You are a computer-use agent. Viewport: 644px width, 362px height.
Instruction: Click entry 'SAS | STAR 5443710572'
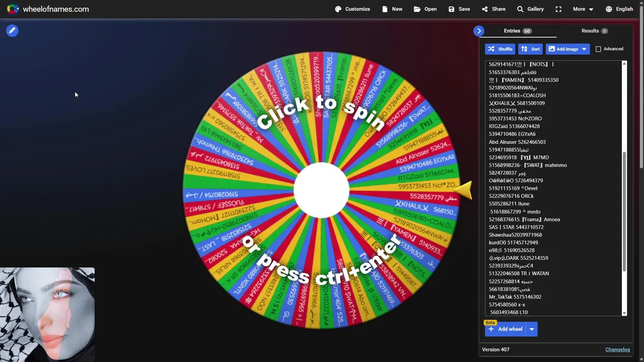516,227
